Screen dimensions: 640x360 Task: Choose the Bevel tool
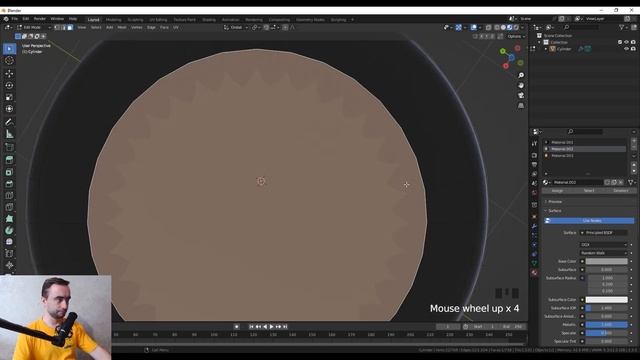point(9,184)
